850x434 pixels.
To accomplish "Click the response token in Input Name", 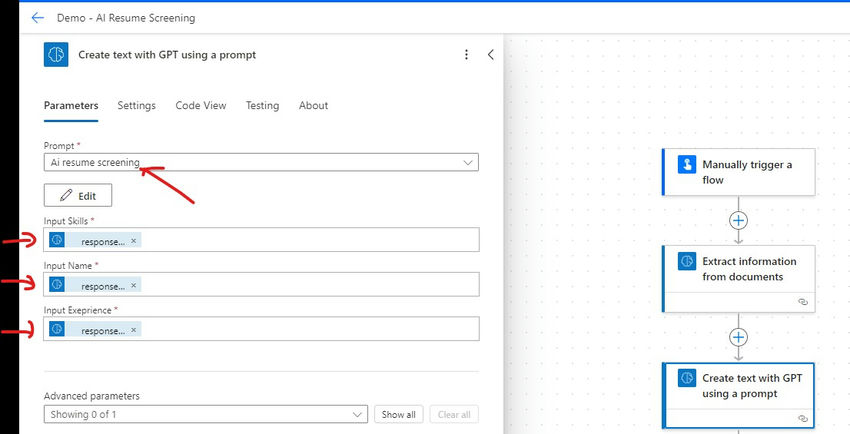I will [95, 284].
